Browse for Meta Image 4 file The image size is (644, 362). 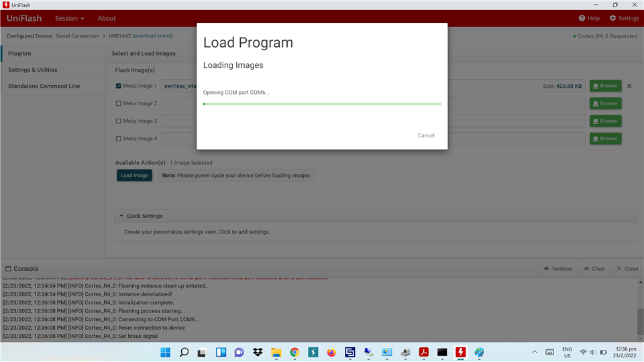[x=605, y=139]
